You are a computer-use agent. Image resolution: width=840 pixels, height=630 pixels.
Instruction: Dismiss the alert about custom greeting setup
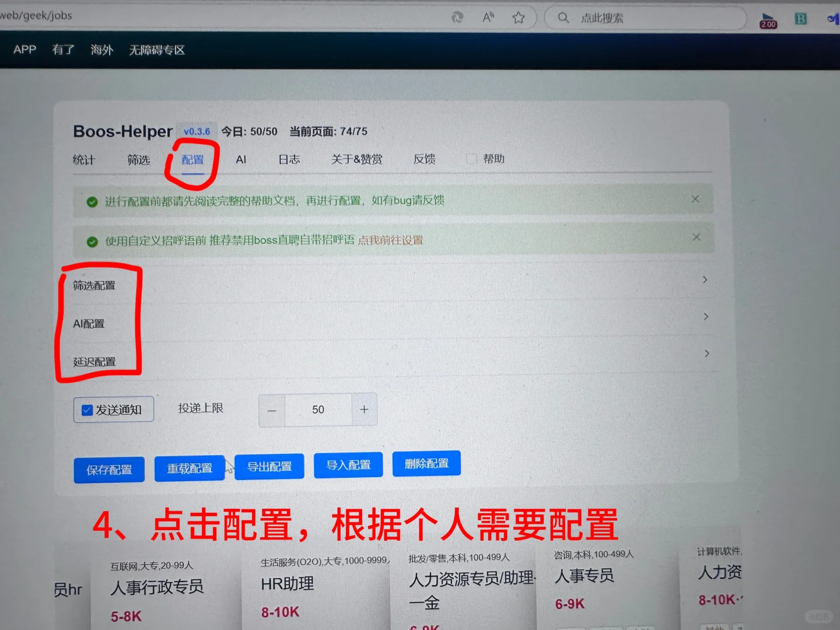(x=696, y=237)
